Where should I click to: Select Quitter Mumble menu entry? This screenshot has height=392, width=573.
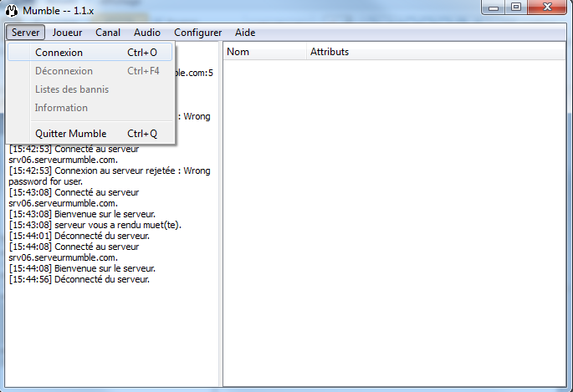(x=90, y=134)
